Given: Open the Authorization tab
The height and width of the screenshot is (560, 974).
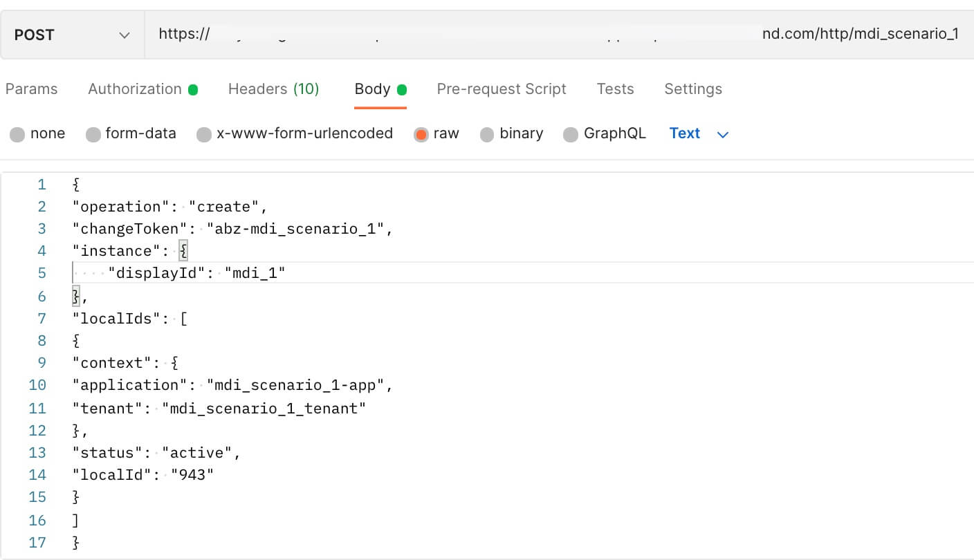Looking at the screenshot, I should (x=136, y=88).
